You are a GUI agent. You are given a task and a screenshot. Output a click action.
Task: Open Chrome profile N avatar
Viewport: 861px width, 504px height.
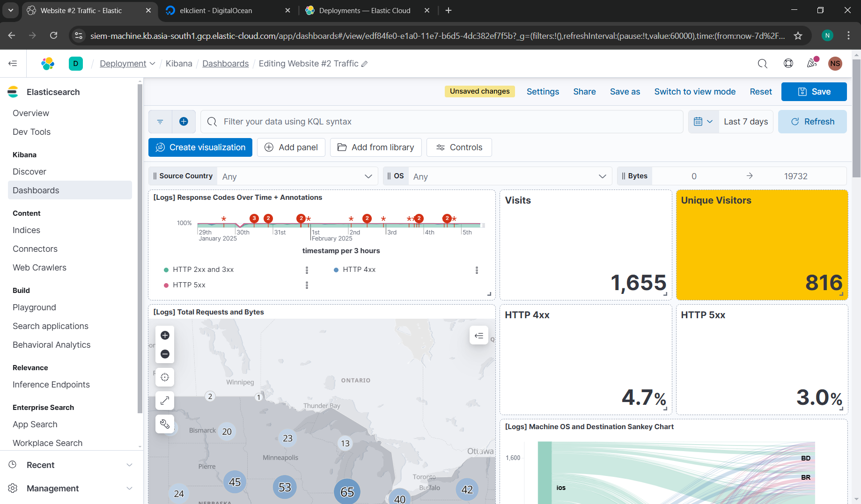(827, 36)
